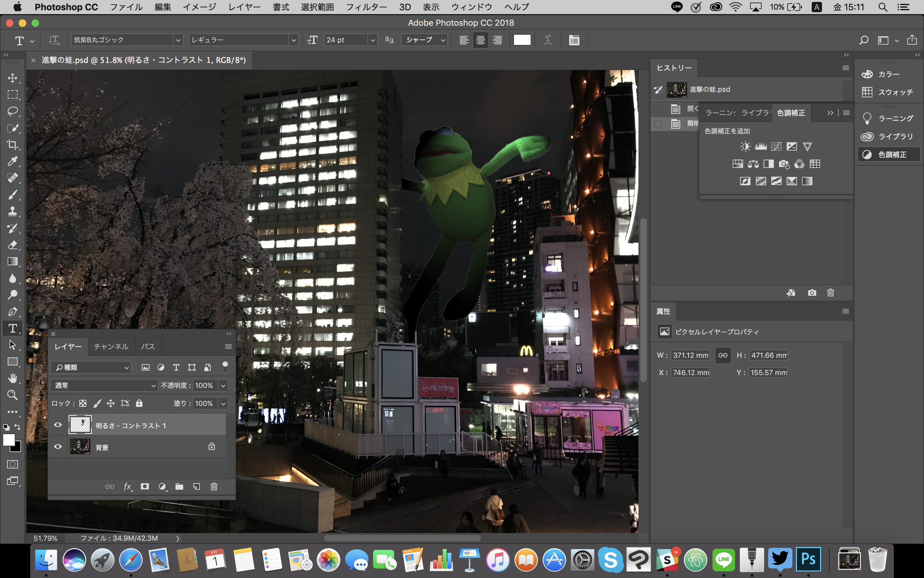This screenshot has height=578, width=924.
Task: Select the Lasso tool
Action: 13,111
